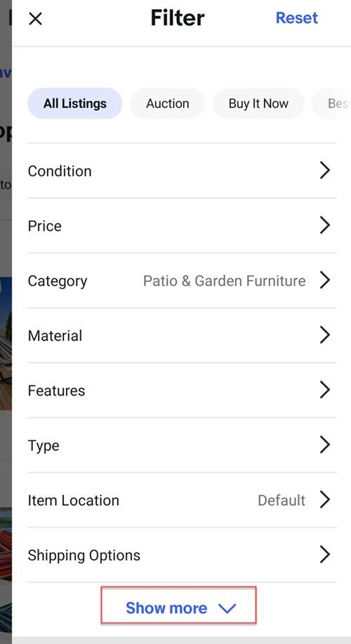This screenshot has width=351, height=644.
Task: Open the Features chevron arrow
Action: point(325,390)
